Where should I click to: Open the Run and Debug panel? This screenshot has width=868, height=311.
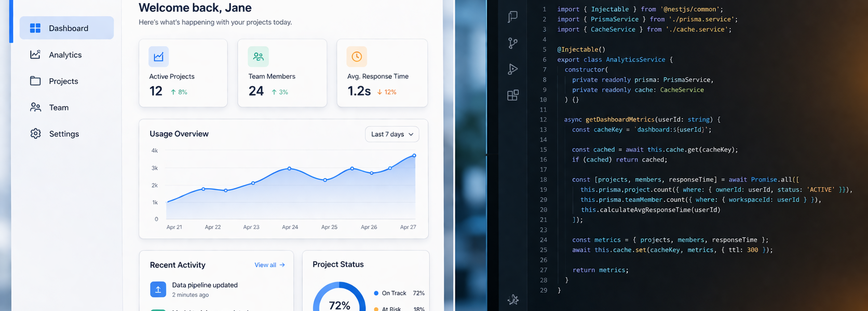pyautogui.click(x=512, y=69)
